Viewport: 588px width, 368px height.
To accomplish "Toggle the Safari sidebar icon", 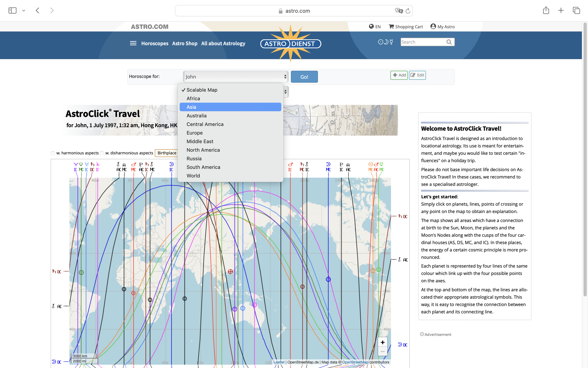I will coord(12,10).
